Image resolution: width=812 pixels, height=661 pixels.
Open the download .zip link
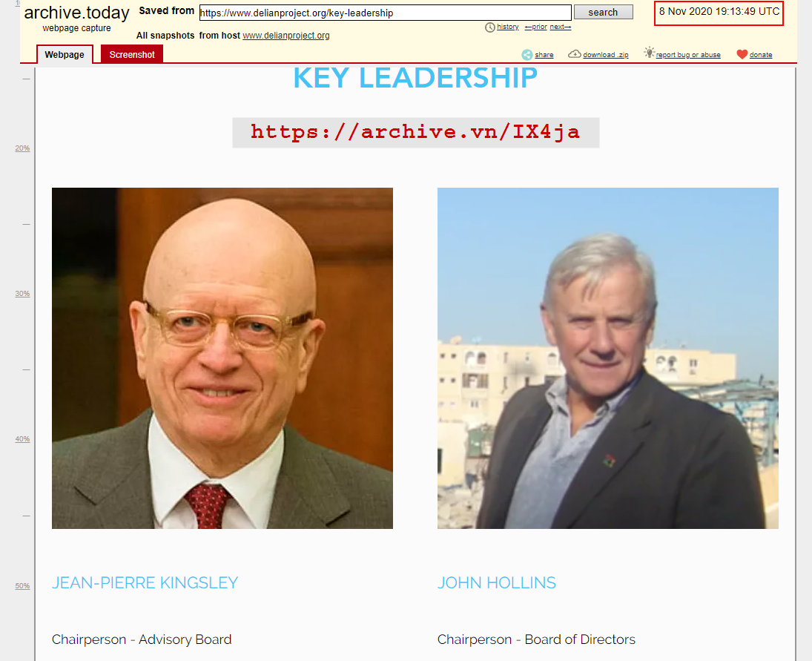[605, 55]
